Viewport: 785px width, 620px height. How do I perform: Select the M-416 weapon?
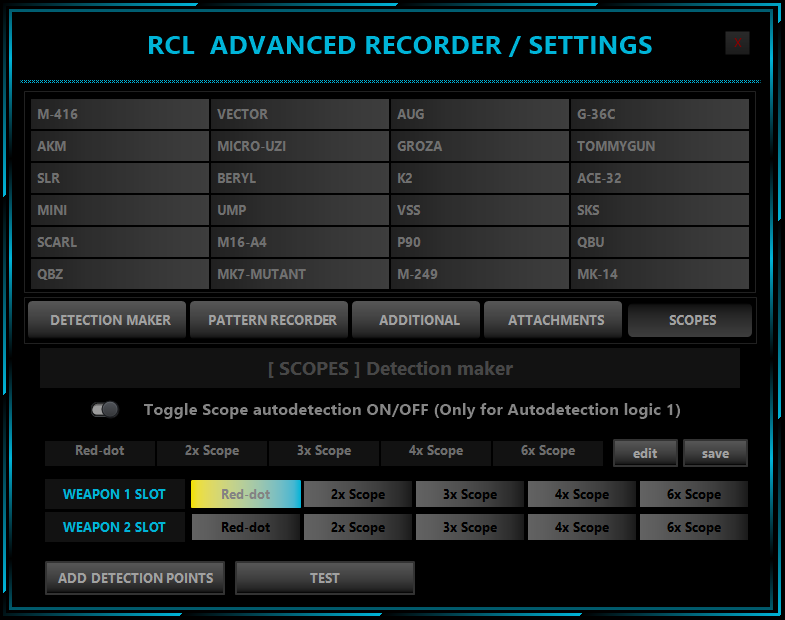coord(120,114)
